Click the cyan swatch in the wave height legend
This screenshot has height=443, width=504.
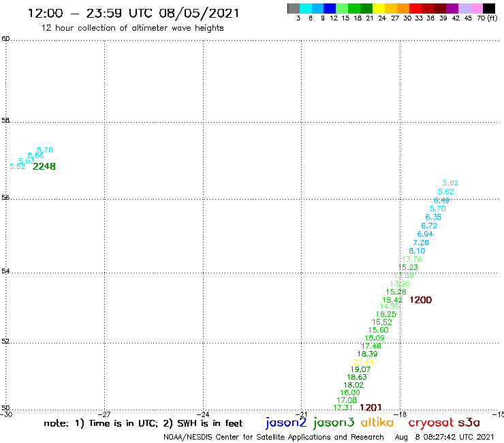(x=306, y=8)
